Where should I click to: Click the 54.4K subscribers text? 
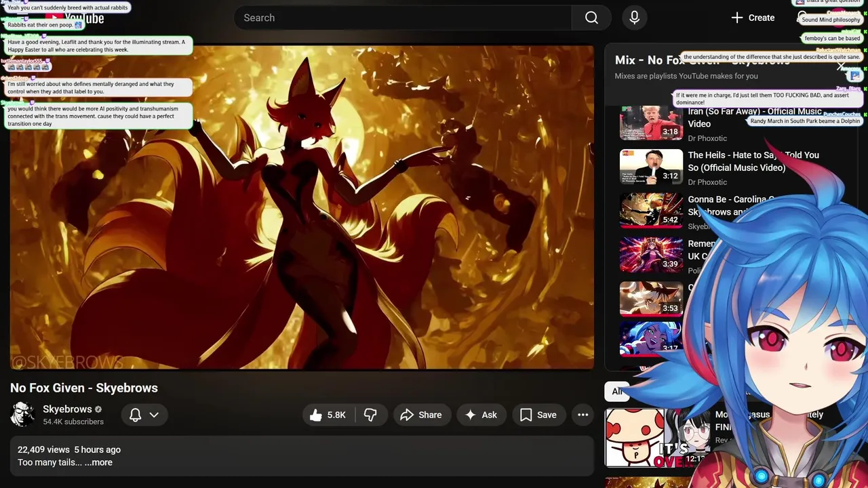pos(73,422)
